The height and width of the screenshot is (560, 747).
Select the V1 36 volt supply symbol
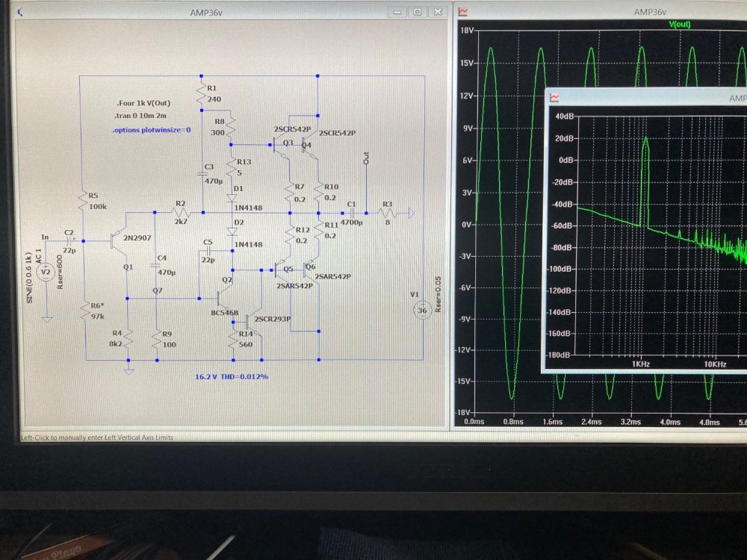[422, 311]
